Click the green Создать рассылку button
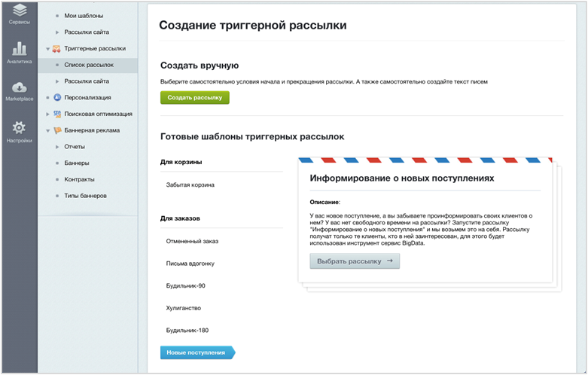Image resolution: width=588 pixels, height=375 pixels. [x=195, y=97]
